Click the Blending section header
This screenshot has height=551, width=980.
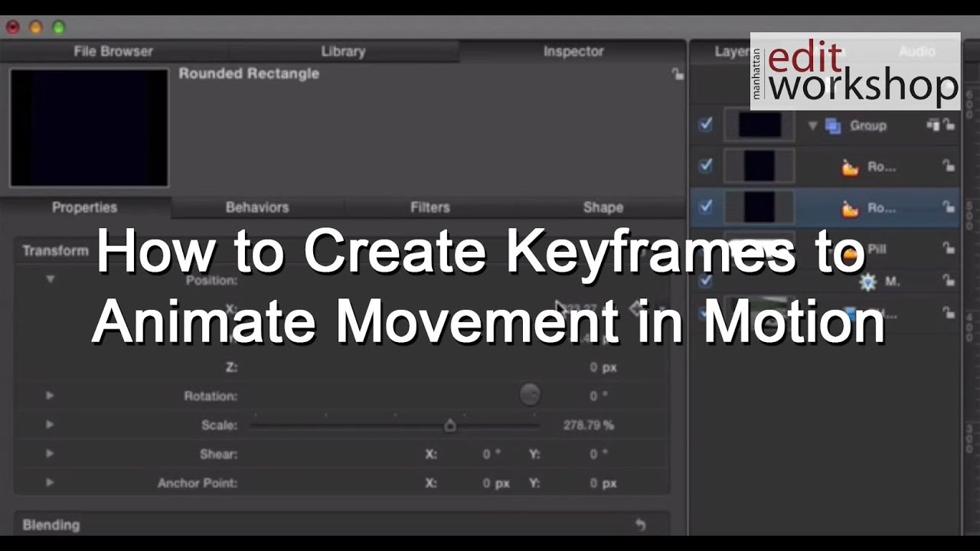(x=51, y=525)
